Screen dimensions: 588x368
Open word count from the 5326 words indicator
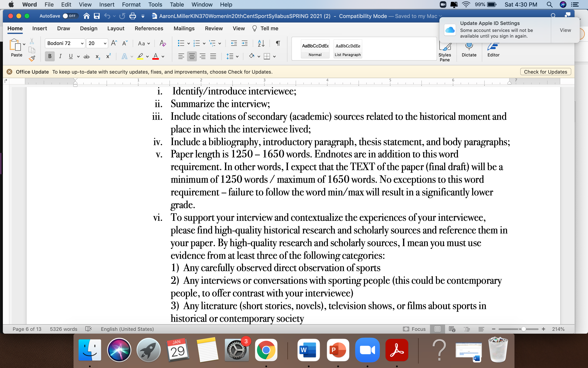click(x=64, y=329)
